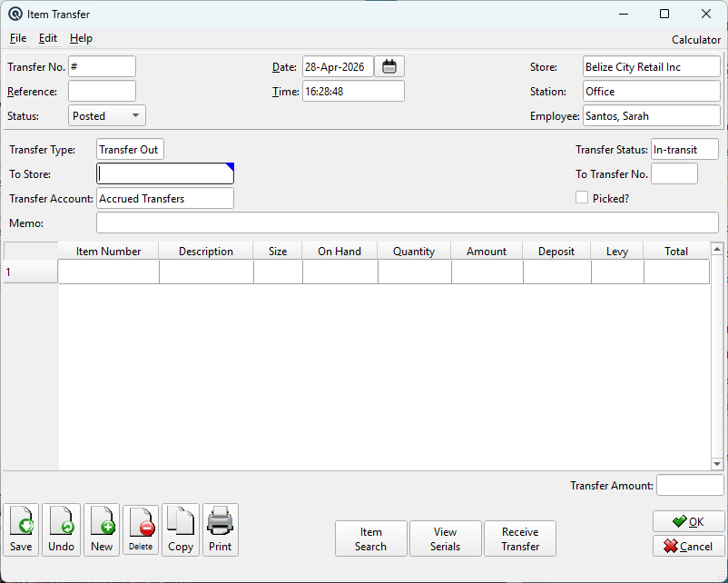Click the To Transfer No. field

(x=674, y=173)
